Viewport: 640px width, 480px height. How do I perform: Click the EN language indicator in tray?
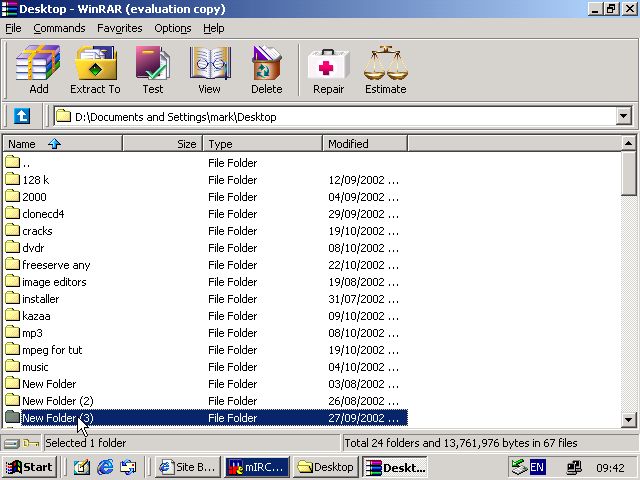(x=537, y=467)
